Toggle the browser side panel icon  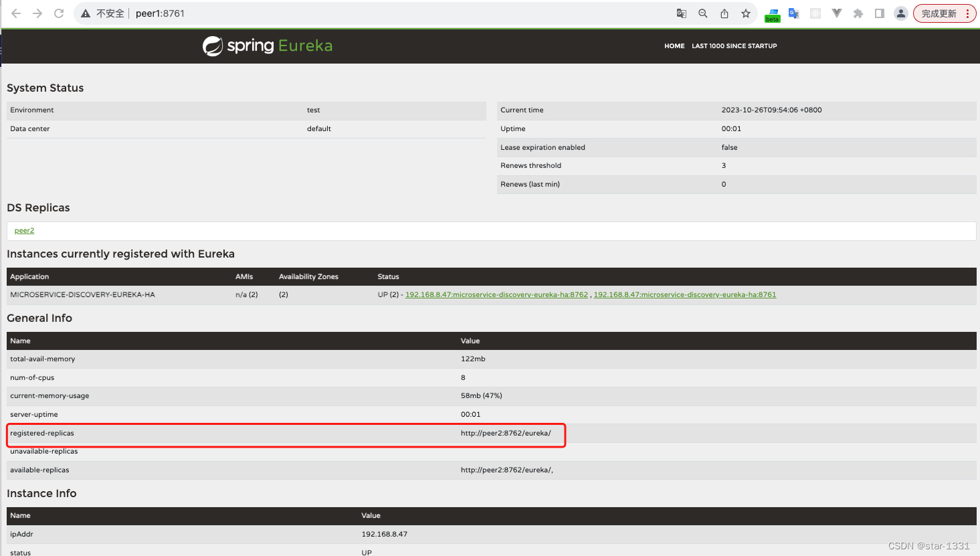click(880, 13)
